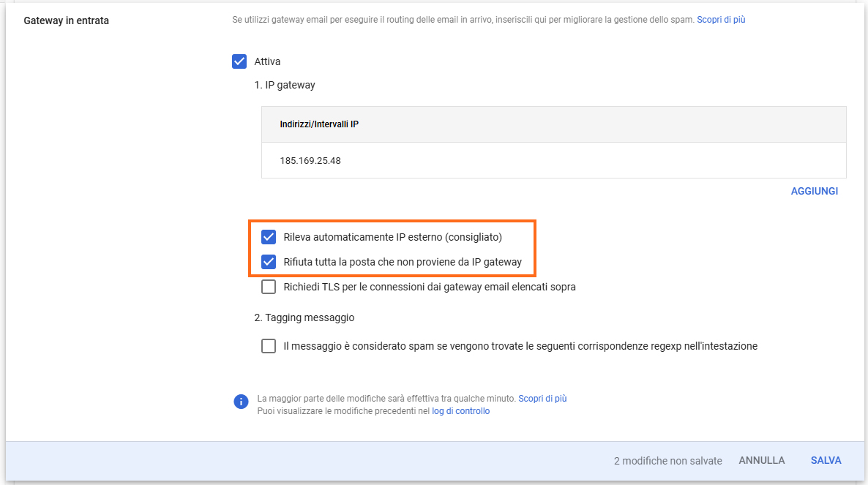868x485 pixels.
Task: Open 'Scopri di più' link beside info notice
Action: (542, 399)
